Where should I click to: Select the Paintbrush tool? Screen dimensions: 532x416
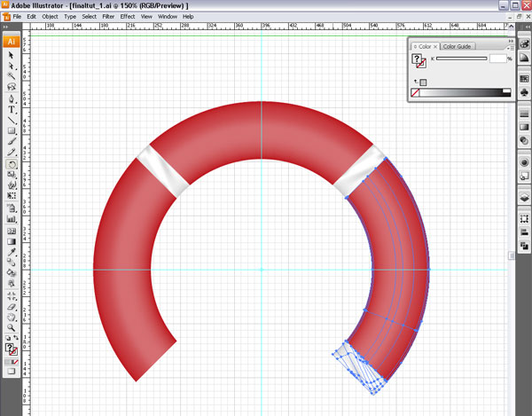pos(12,141)
